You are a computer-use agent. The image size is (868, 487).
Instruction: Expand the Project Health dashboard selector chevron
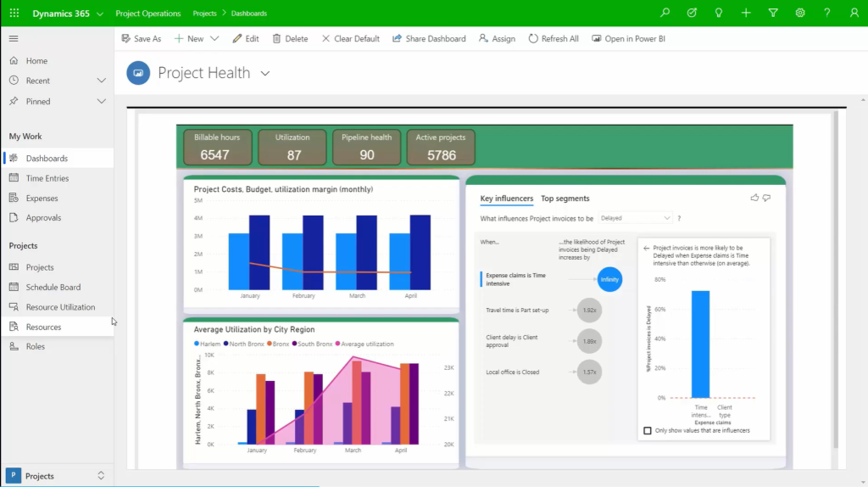point(265,74)
